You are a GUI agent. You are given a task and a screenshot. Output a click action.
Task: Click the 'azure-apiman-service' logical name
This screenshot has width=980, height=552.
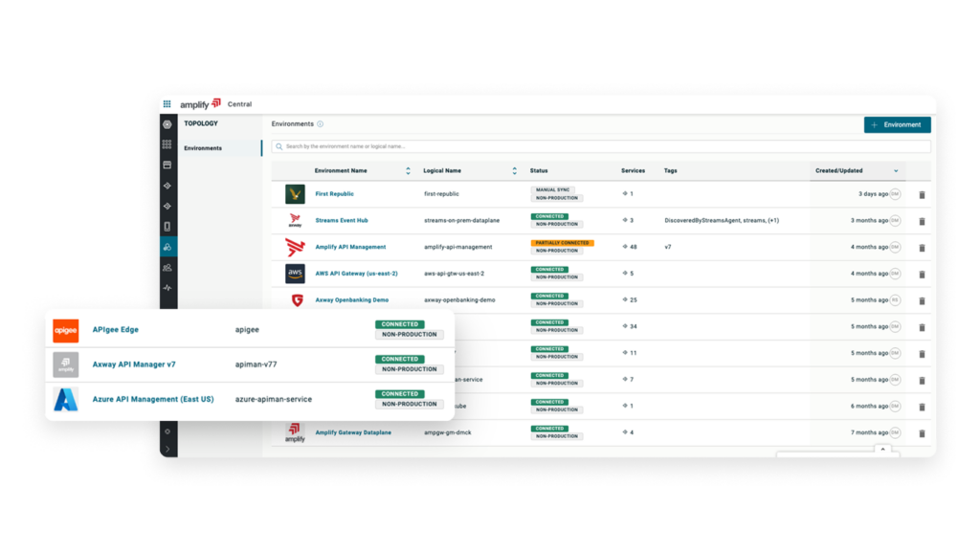273,400
